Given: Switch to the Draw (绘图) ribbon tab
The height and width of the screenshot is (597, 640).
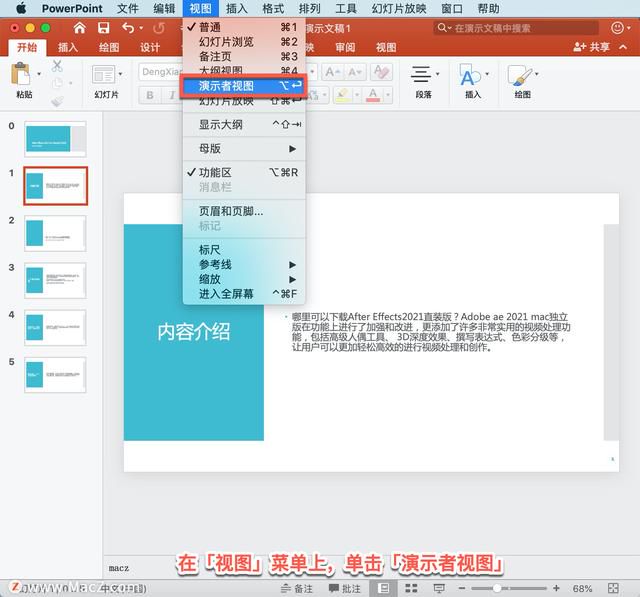Looking at the screenshot, I should 109,47.
